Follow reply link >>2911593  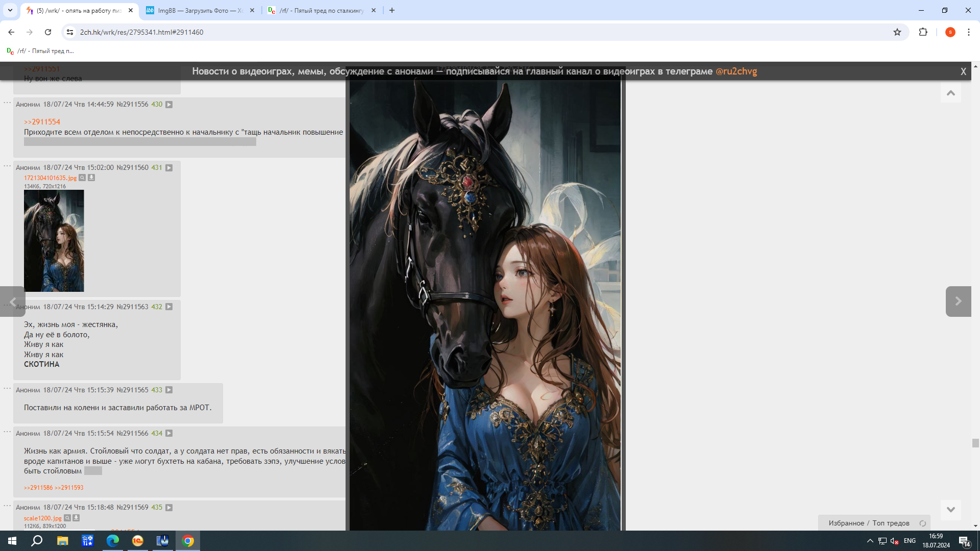pyautogui.click(x=69, y=488)
